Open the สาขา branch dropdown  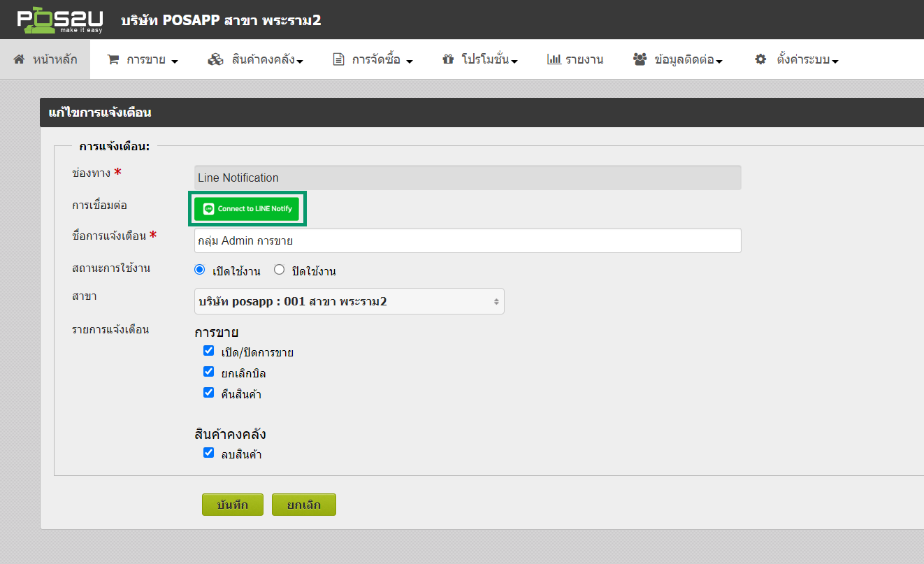[x=349, y=302]
